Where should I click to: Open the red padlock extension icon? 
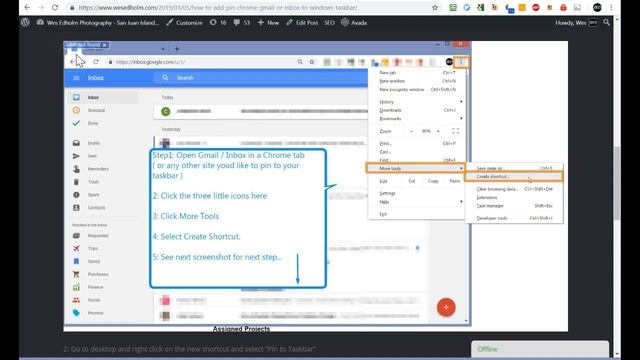coord(563,7)
